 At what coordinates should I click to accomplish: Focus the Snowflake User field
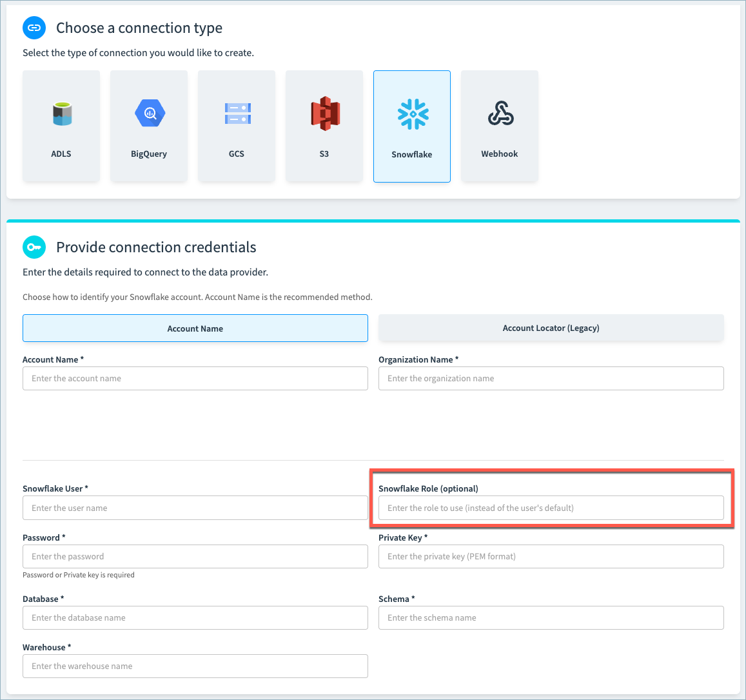[x=195, y=508]
